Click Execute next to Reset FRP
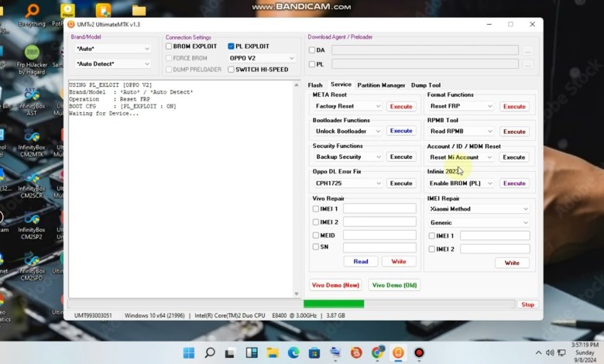The width and height of the screenshot is (604, 364). coord(514,106)
